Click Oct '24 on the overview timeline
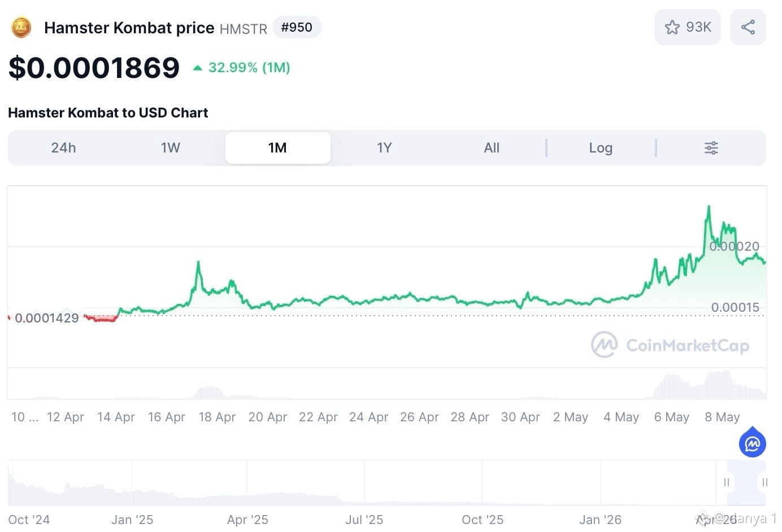This screenshot has width=782, height=532. (29, 520)
